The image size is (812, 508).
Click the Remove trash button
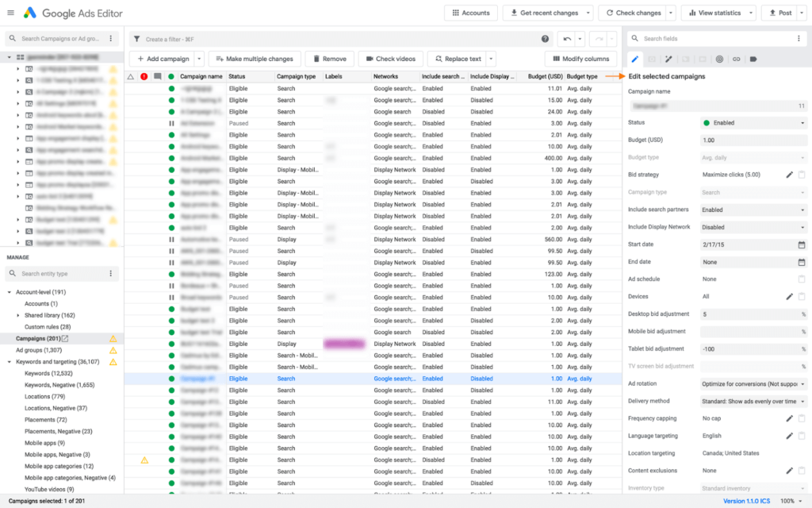(329, 59)
